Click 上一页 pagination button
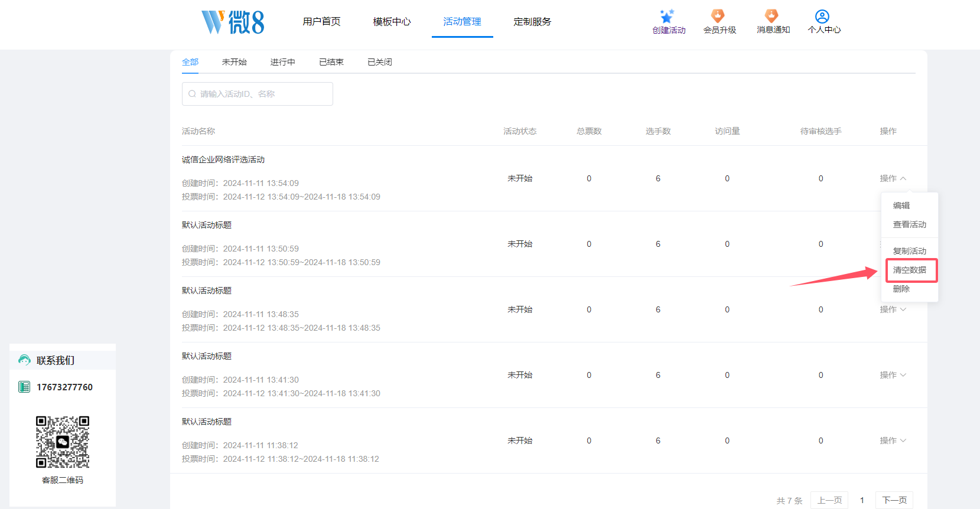 pos(829,500)
